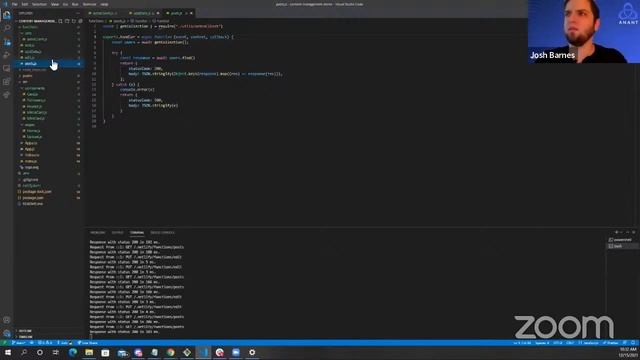Open Microsoft Edge from taskbar
This screenshot has width=640, height=360.
pos(73,352)
